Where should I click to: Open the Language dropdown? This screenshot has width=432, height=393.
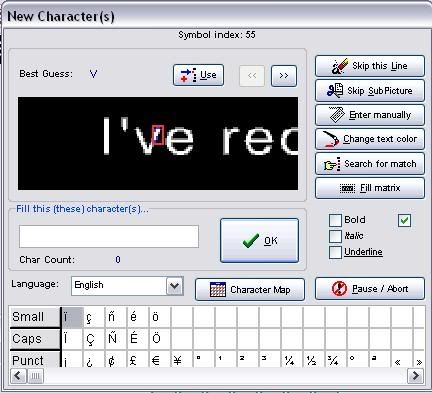[175, 286]
